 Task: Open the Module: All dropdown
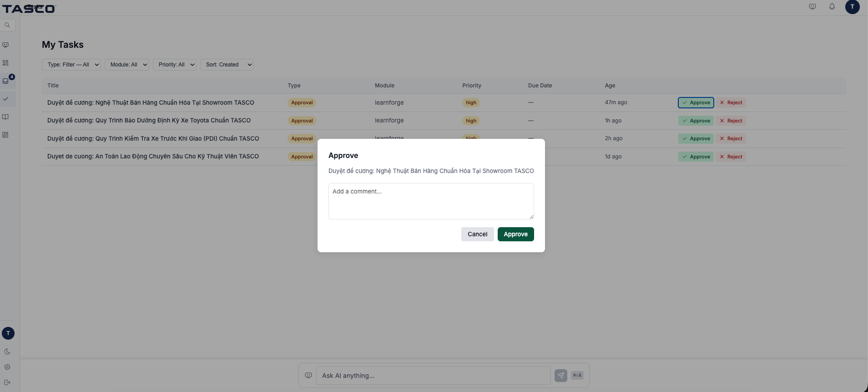(x=127, y=65)
